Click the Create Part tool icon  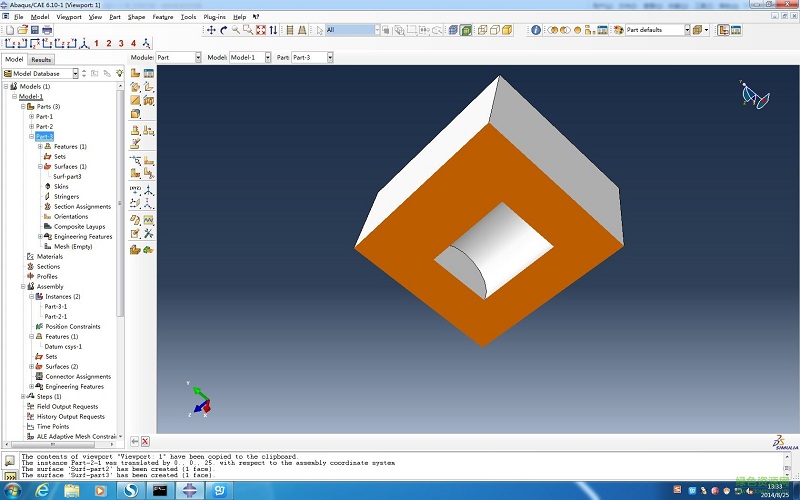point(135,73)
